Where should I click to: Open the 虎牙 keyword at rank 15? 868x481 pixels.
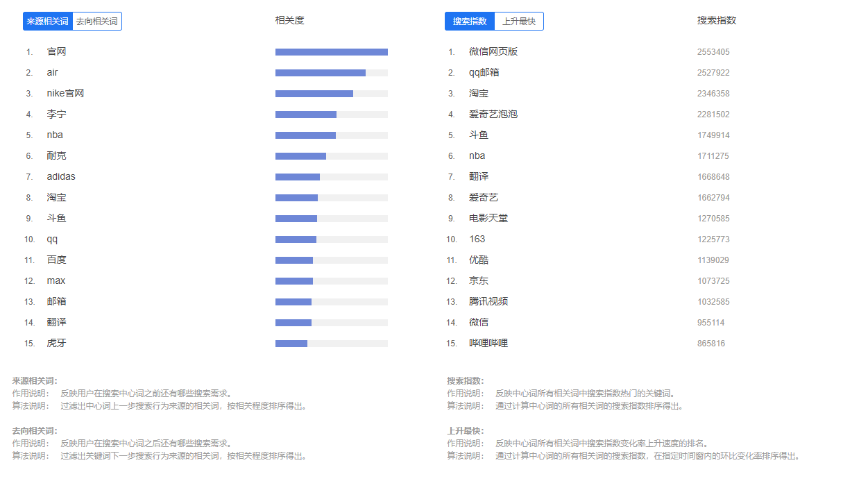click(56, 344)
